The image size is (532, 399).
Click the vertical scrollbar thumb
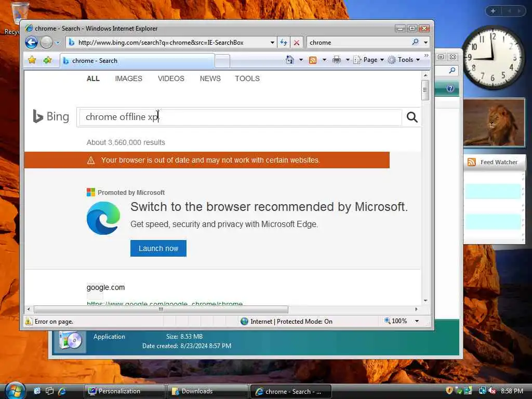[425, 90]
